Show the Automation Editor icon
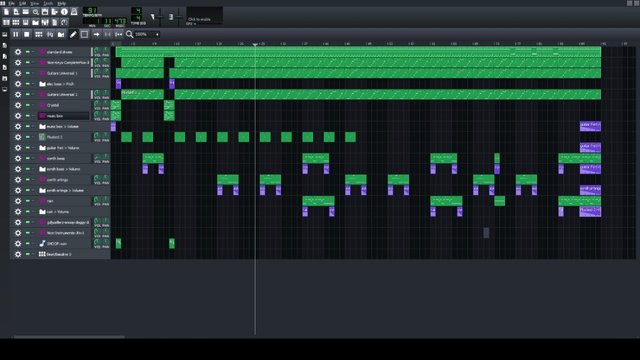 (x=35, y=22)
